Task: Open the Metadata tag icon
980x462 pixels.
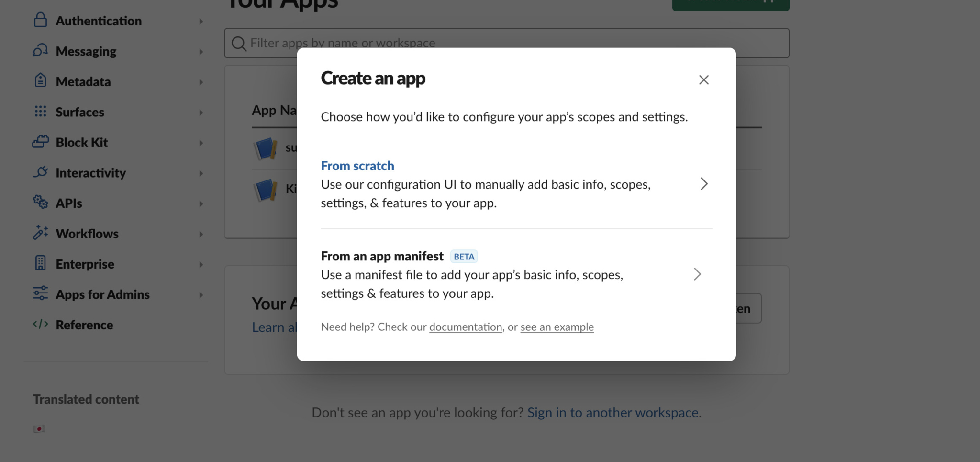Action: (41, 81)
